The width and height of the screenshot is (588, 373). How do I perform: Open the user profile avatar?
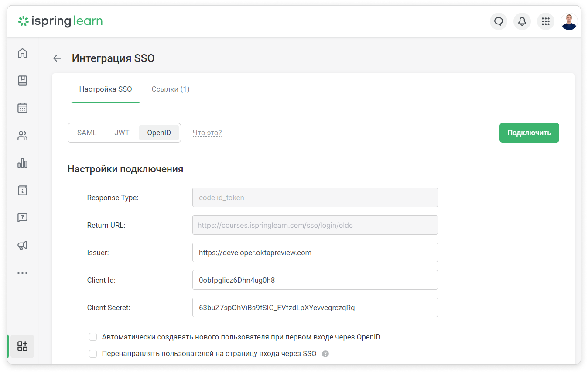(x=569, y=21)
